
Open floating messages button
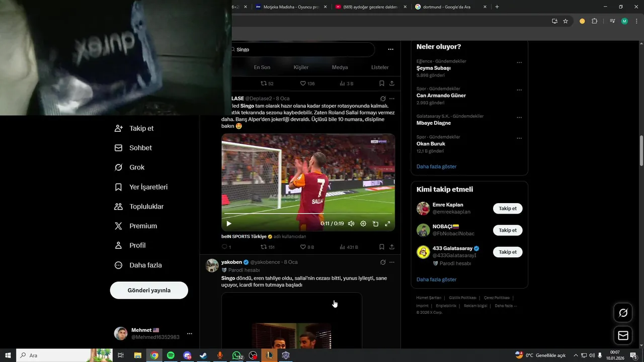(x=623, y=335)
